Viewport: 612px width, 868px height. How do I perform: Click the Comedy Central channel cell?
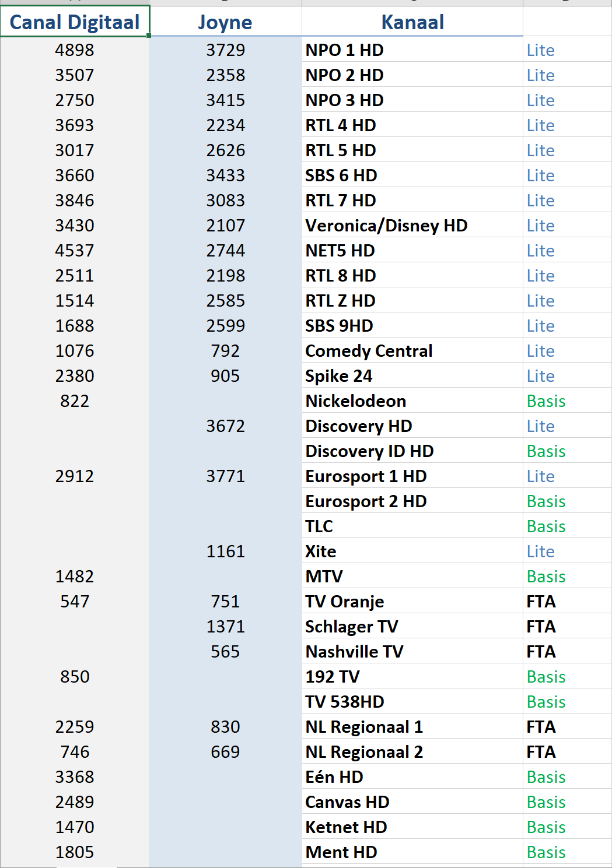[412, 350]
